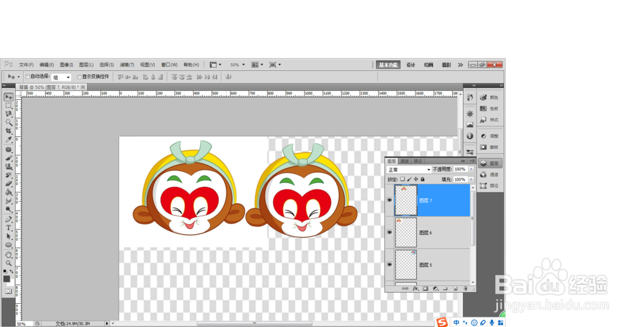Switch to the 通道 tab in layers panel
644x327 pixels.
(x=404, y=161)
